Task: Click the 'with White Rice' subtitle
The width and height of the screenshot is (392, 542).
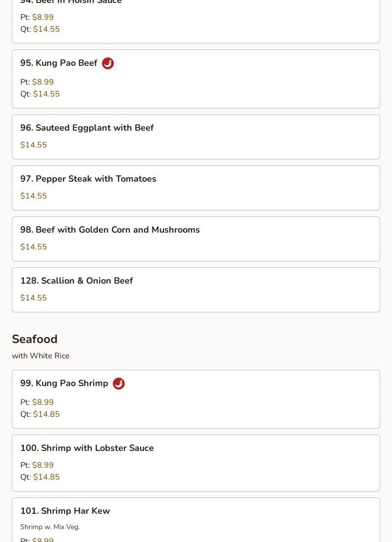Action: [41, 356]
